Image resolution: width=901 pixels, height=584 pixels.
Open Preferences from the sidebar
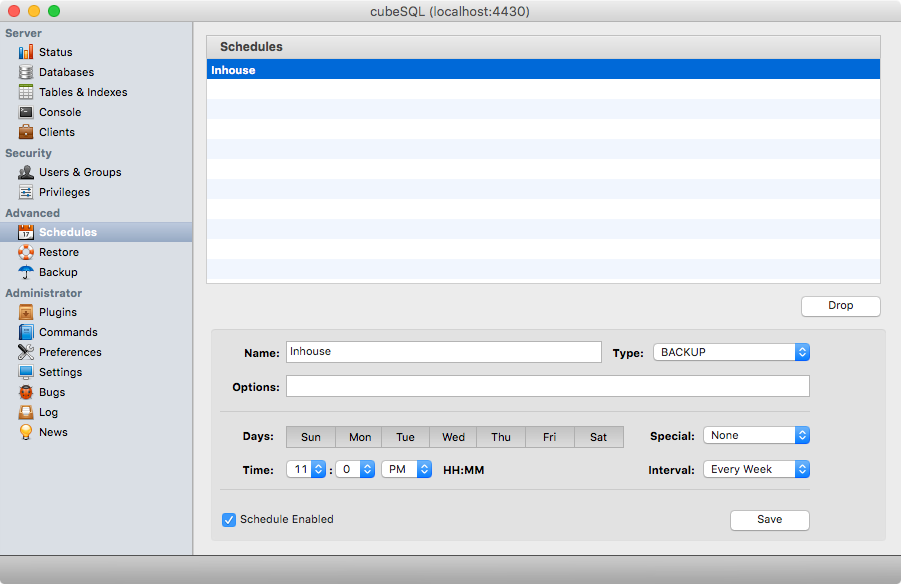coord(25,352)
